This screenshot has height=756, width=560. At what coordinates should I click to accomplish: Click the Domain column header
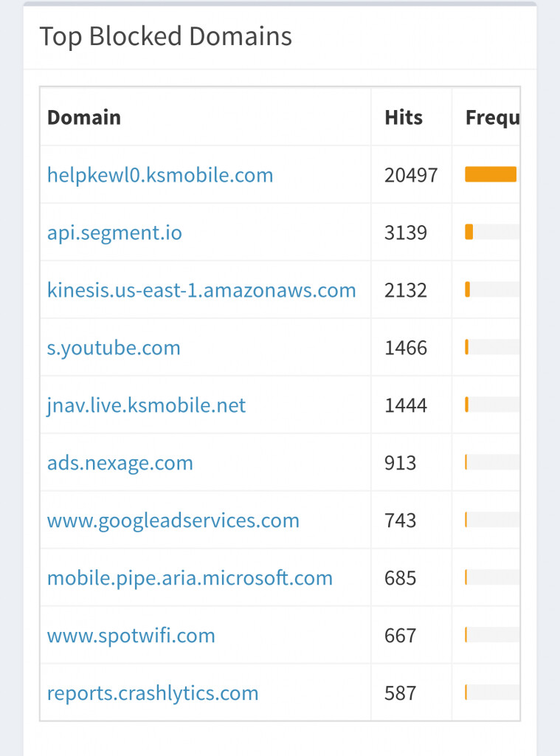(x=84, y=117)
